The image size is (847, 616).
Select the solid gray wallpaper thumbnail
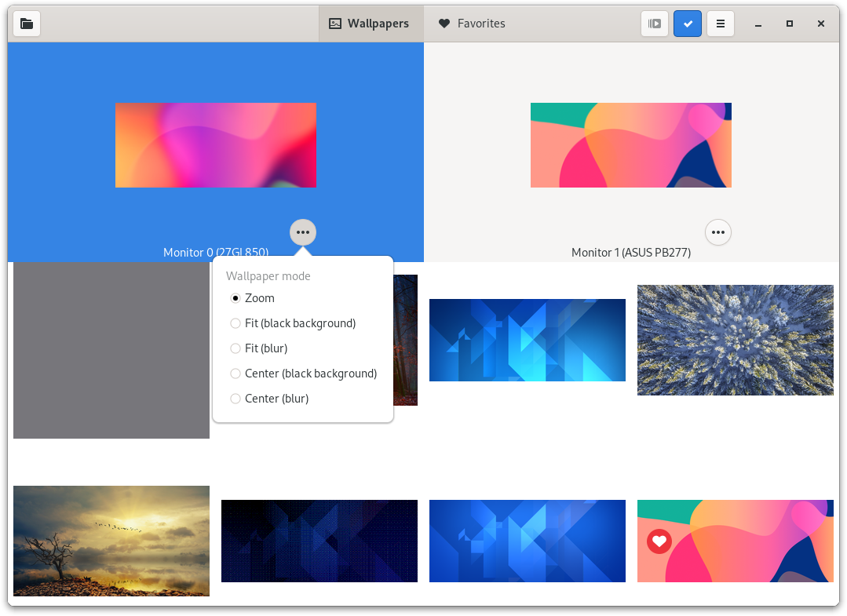111,350
